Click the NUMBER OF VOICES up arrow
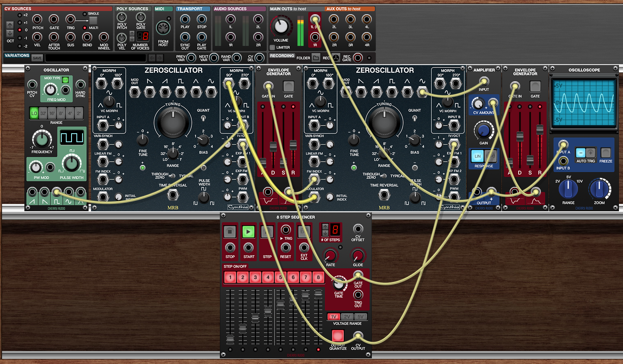 coord(132,33)
